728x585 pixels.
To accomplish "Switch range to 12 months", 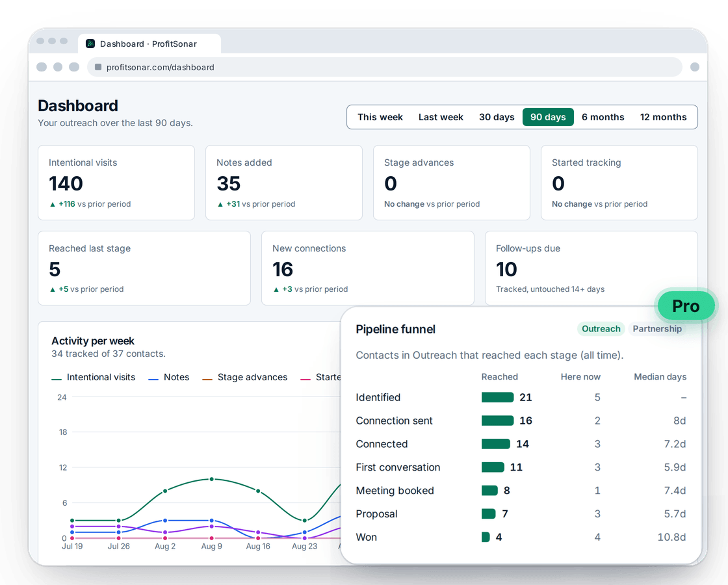I will click(663, 117).
